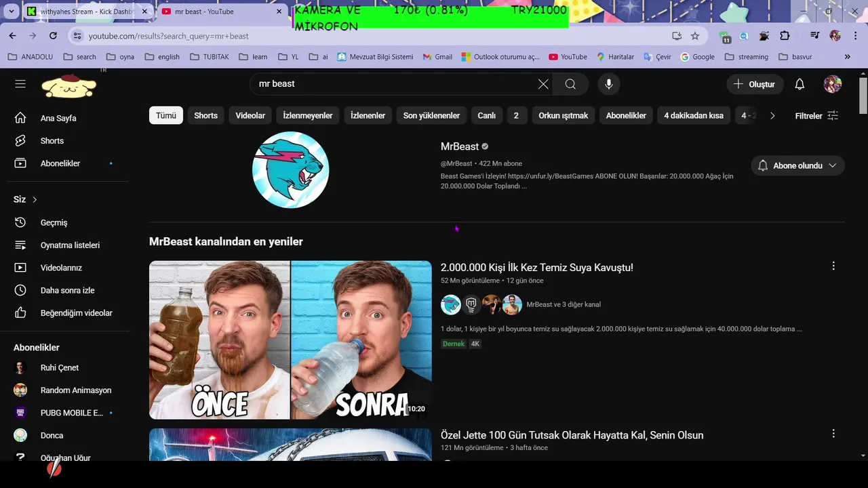Open the Gmail bookmark
Viewport: 868px width, 488px height.
click(x=437, y=57)
